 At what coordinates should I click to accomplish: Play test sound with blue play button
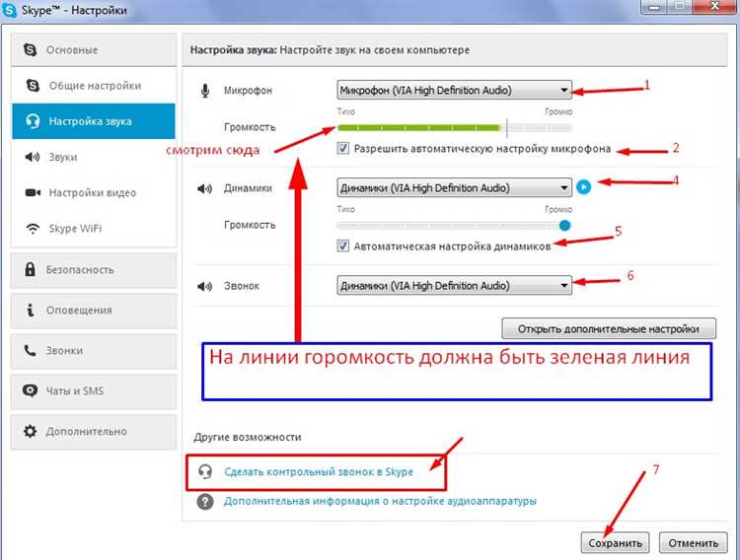pos(584,187)
